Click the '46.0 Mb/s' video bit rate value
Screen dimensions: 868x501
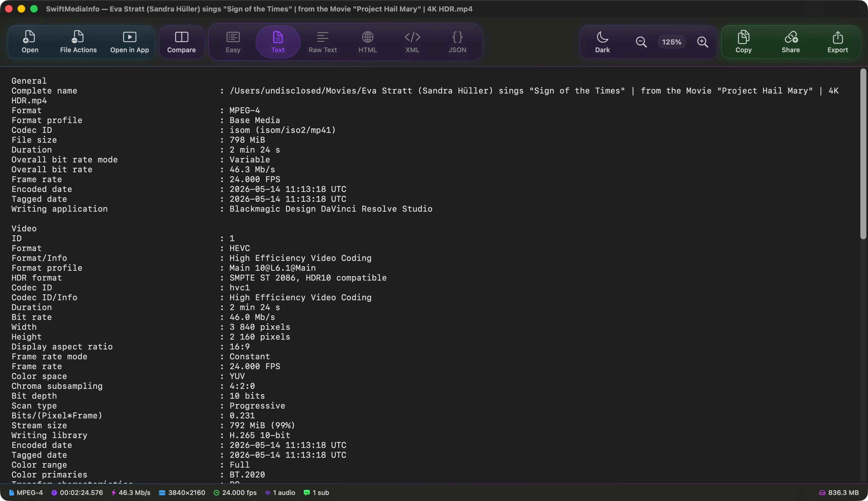point(252,317)
